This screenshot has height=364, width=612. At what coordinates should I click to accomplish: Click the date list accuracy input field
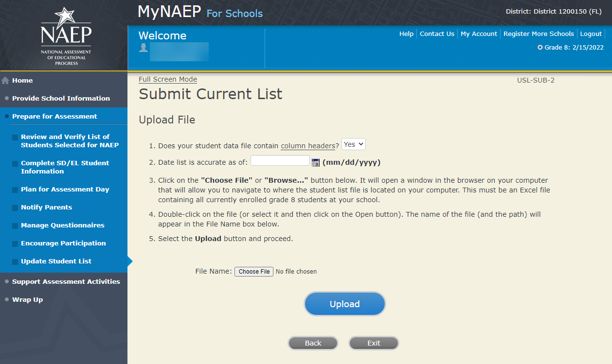(280, 161)
